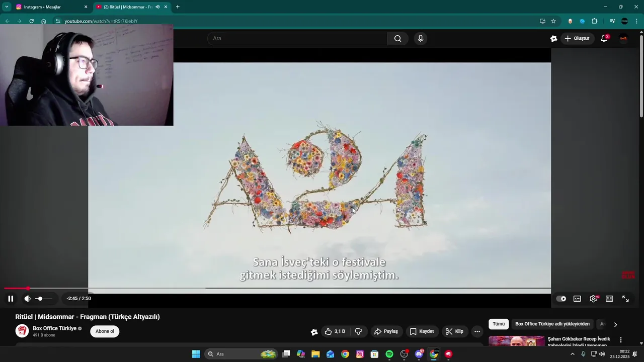
Task: Open the Paylaş share dialog
Action: 386,331
